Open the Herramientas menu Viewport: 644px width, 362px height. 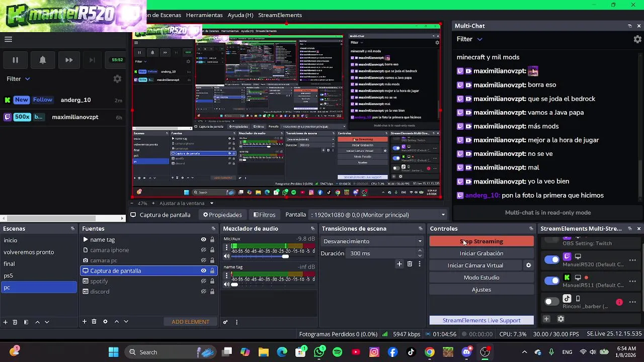point(204,15)
